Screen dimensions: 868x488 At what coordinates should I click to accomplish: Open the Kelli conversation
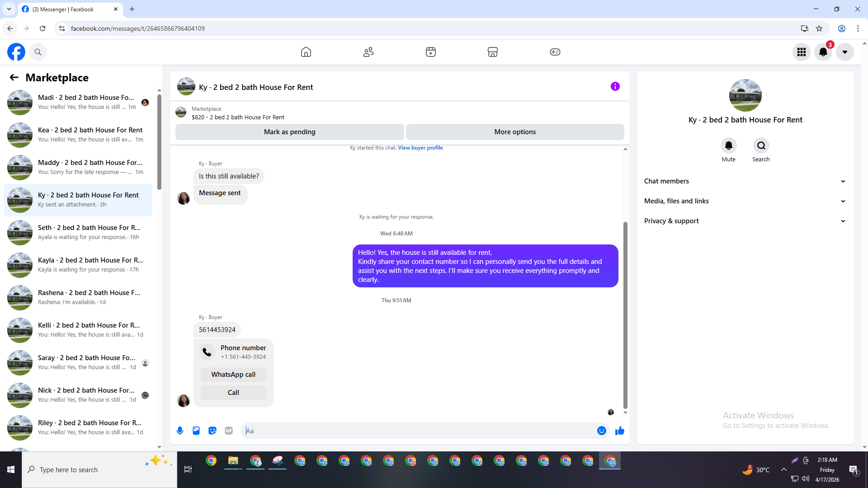(x=78, y=330)
